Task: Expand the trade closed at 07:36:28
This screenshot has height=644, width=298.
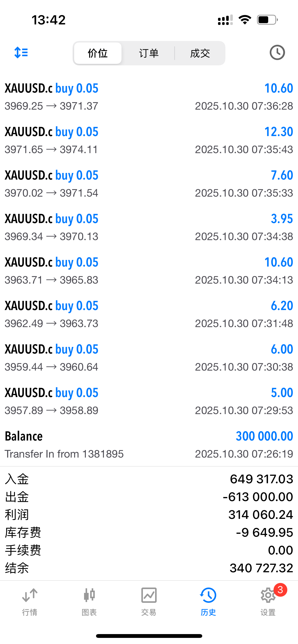Action: (149, 97)
